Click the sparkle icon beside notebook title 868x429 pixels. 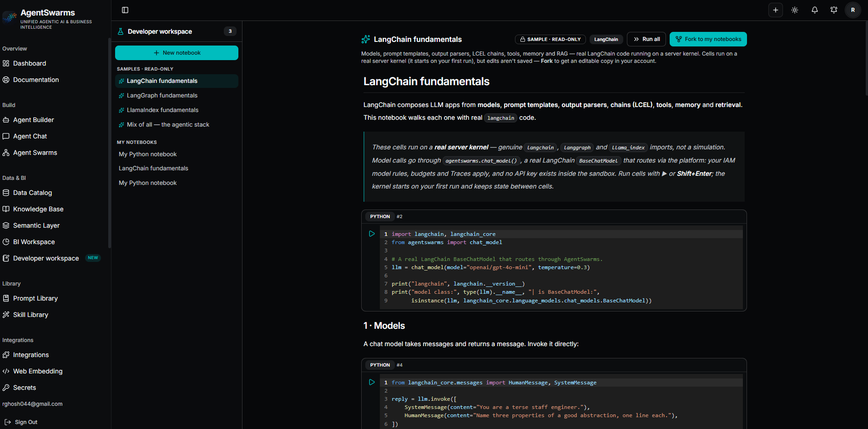(365, 39)
